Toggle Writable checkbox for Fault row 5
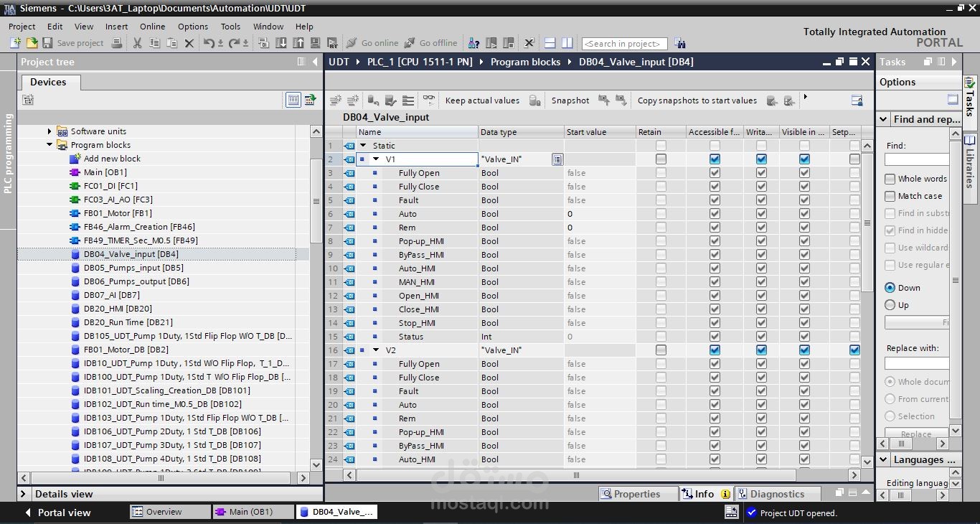Screen dimensions: 980x524 pyautogui.click(x=761, y=200)
